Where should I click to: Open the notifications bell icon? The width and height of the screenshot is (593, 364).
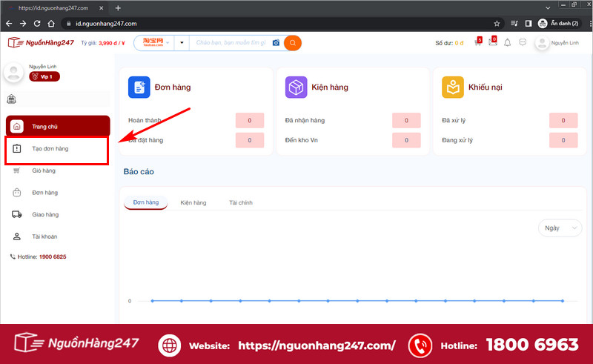[x=507, y=43]
